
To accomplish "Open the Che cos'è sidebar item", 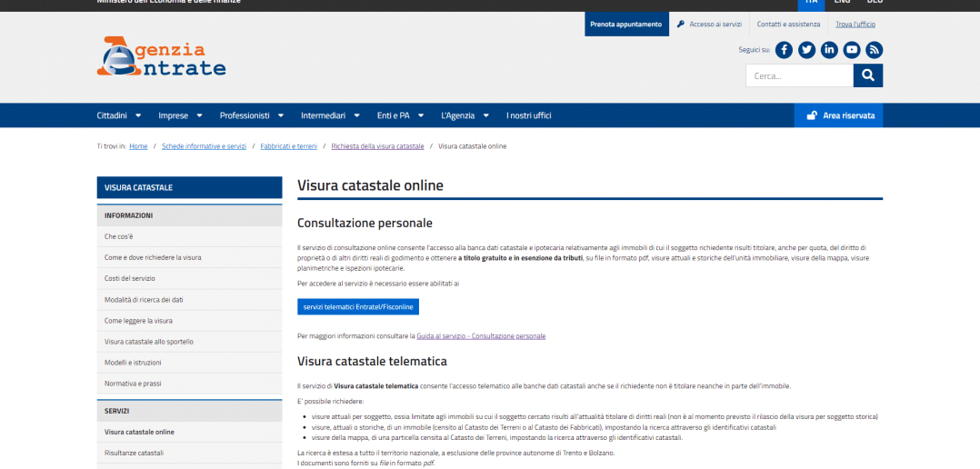I will [x=189, y=236].
